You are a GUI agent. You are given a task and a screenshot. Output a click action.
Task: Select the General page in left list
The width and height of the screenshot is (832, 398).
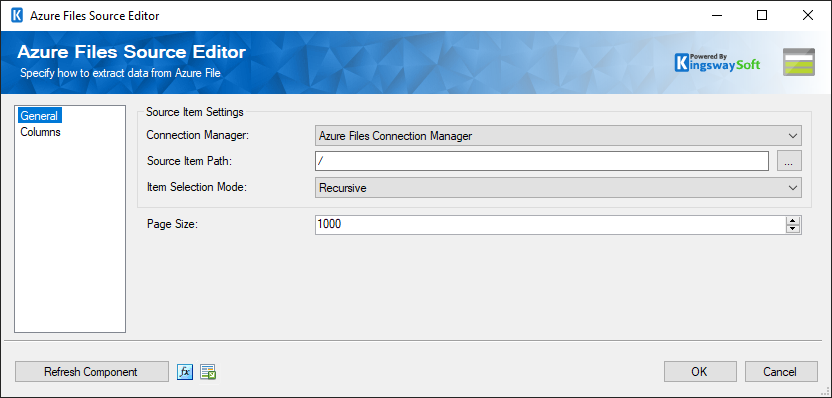(39, 115)
